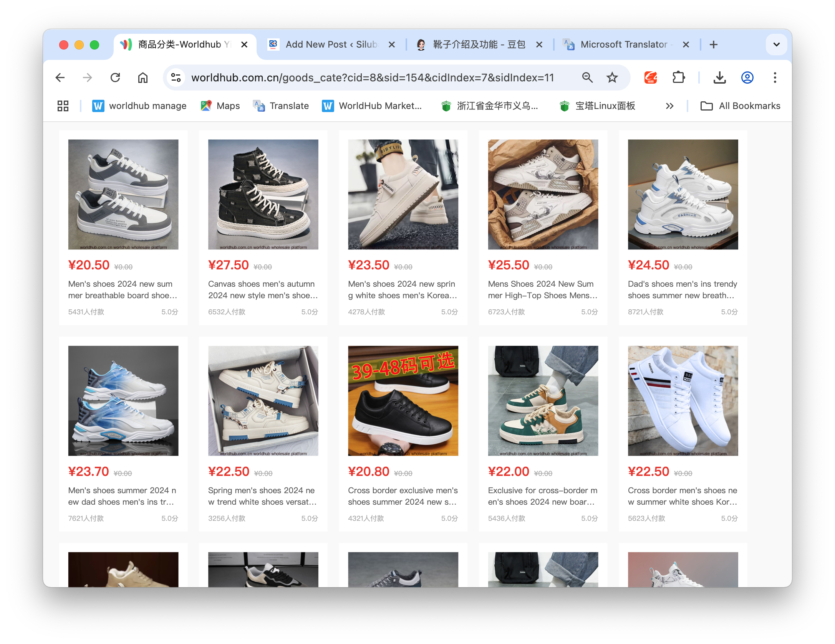Show the browser downloads
Screen dimensions: 835x644
[719, 78]
